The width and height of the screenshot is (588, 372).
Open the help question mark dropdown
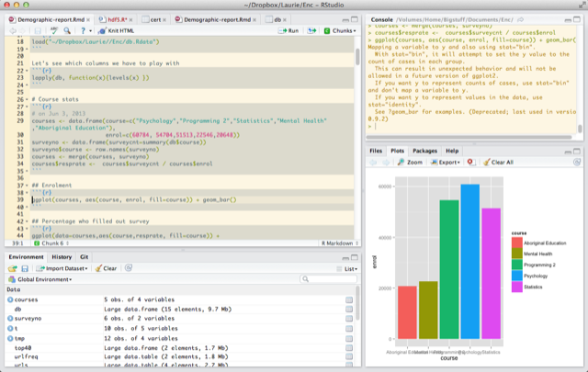pos(85,30)
